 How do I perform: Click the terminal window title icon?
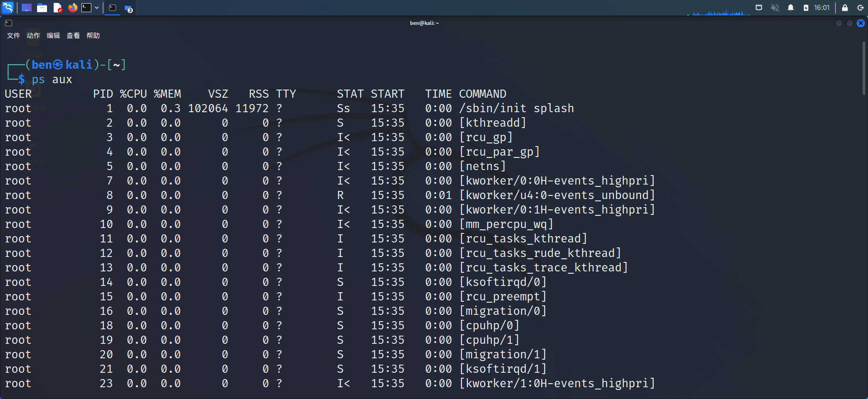point(9,23)
